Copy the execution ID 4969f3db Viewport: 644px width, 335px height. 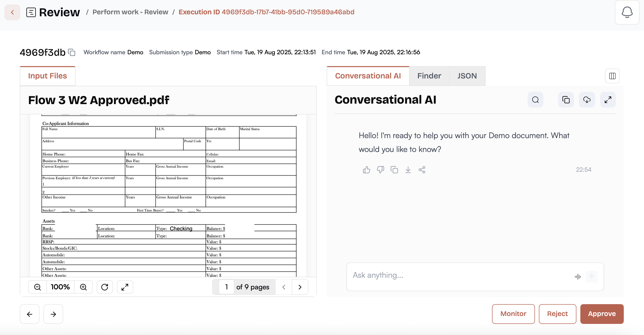[x=72, y=52]
